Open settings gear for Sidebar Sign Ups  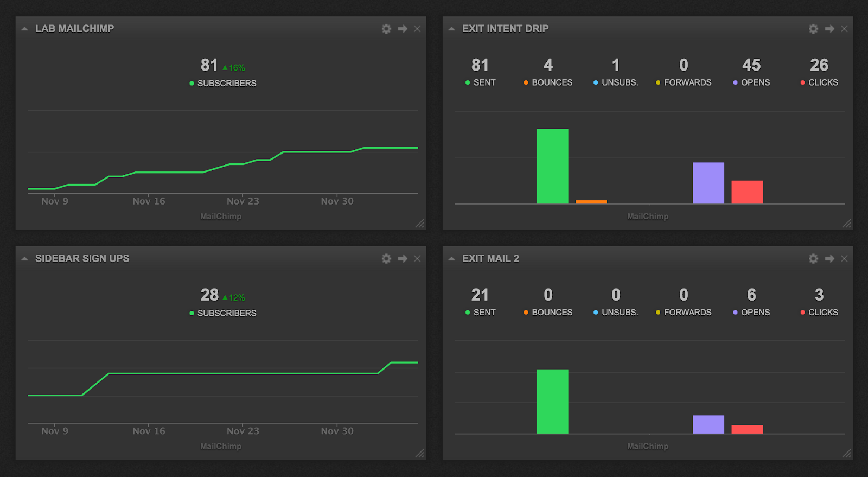click(386, 259)
